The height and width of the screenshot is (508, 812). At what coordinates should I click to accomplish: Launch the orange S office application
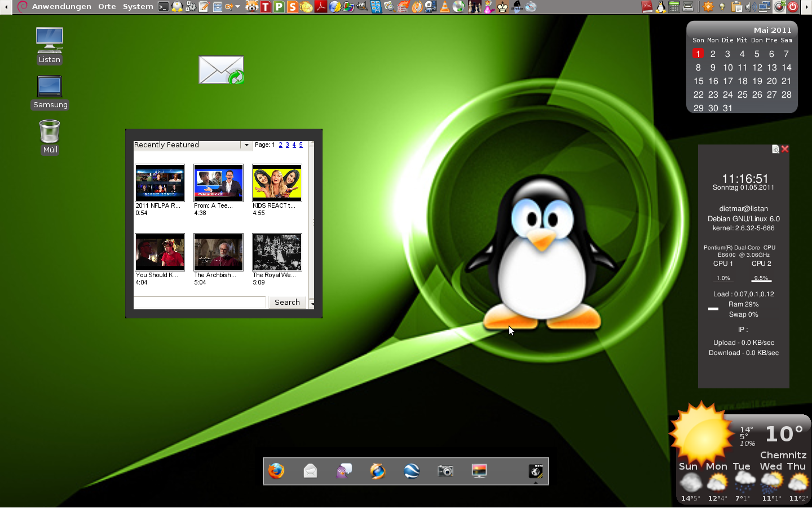click(x=293, y=7)
